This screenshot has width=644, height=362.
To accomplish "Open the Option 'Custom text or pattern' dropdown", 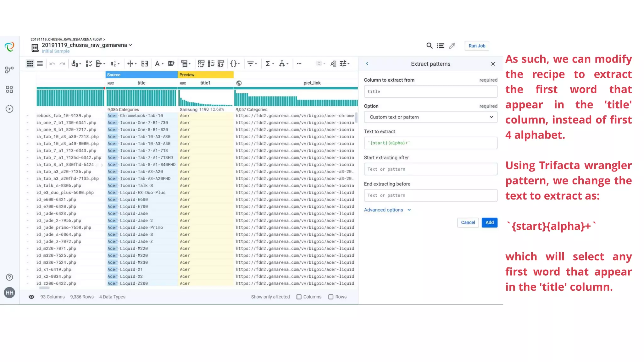I will (x=430, y=117).
